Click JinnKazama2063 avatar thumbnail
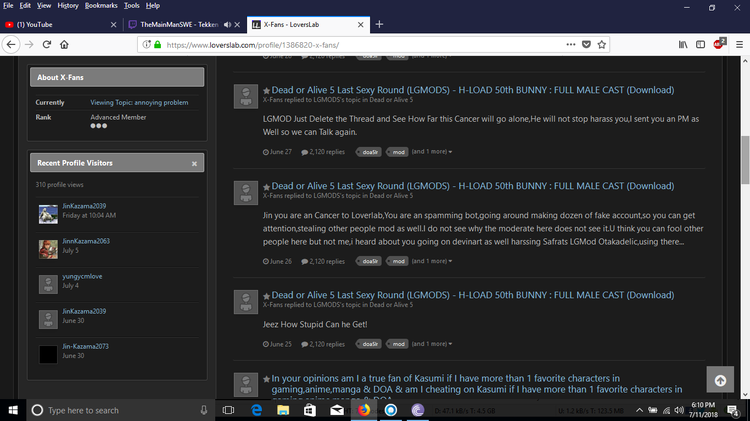 click(x=48, y=249)
